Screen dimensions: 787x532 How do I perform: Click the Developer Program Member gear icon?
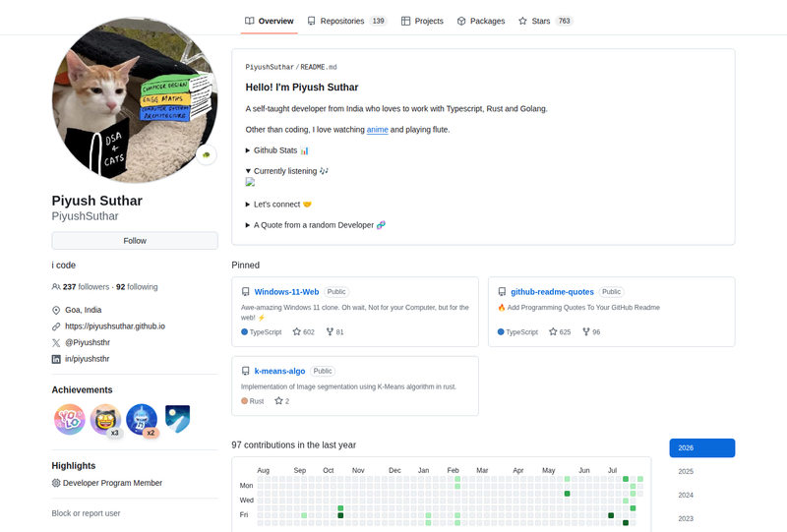tap(56, 483)
